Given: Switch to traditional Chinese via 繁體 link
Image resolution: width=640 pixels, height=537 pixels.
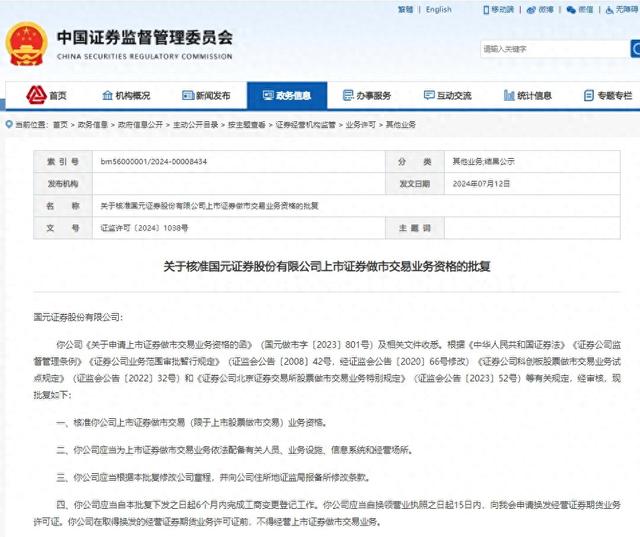Looking at the screenshot, I should (x=405, y=9).
